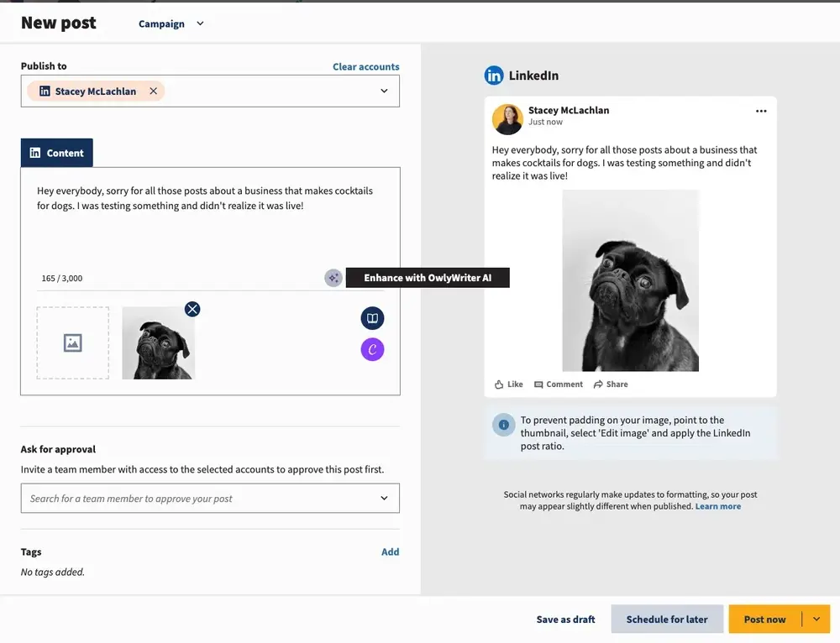Image resolution: width=840 pixels, height=643 pixels.
Task: Click the LinkedIn logo above the preview
Action: click(x=494, y=75)
